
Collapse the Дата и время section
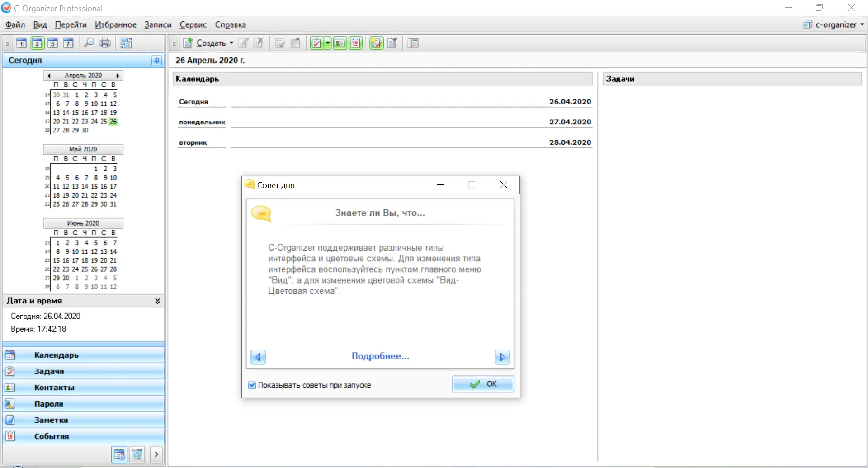pos(157,301)
